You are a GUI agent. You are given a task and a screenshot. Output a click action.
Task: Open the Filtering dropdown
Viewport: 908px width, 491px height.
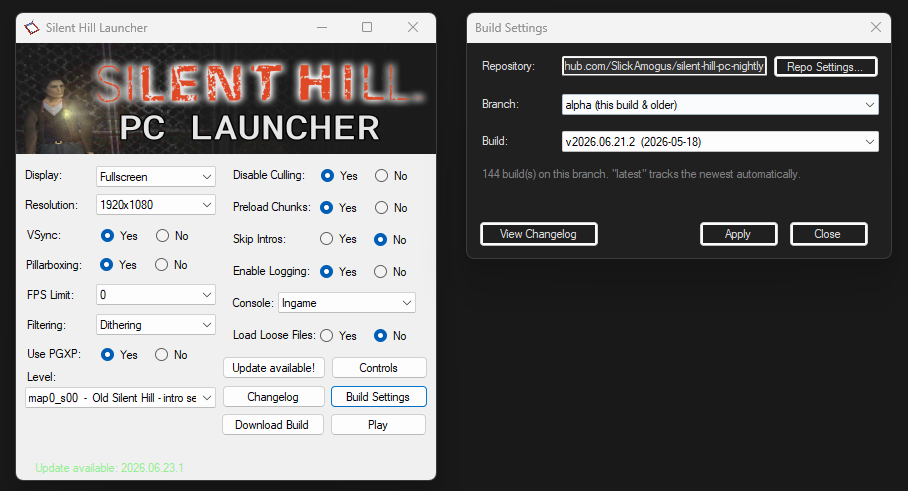[x=156, y=325]
